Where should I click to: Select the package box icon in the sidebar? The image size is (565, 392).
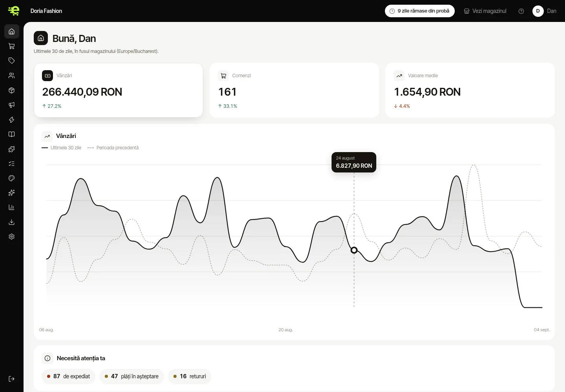tap(12, 90)
